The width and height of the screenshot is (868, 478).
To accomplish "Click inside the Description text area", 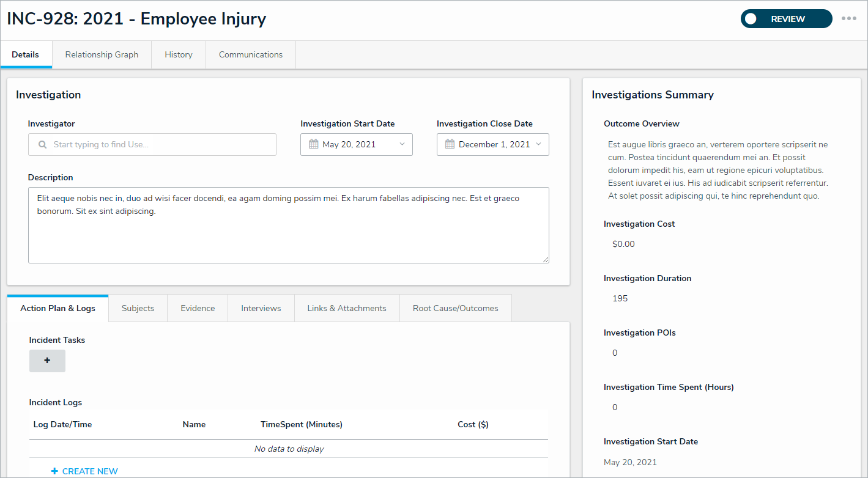I will coord(288,232).
